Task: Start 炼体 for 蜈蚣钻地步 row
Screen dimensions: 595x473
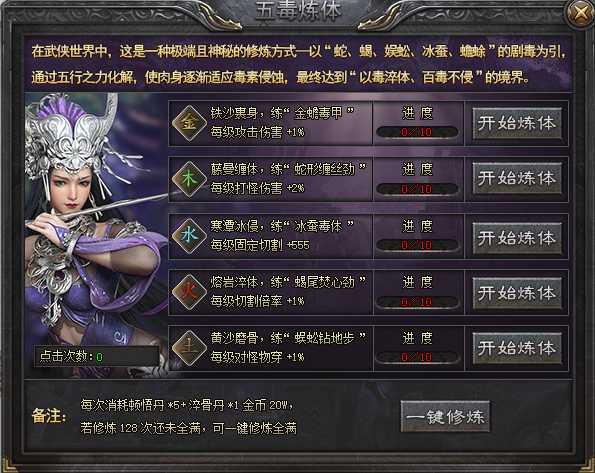Action: tap(517, 348)
